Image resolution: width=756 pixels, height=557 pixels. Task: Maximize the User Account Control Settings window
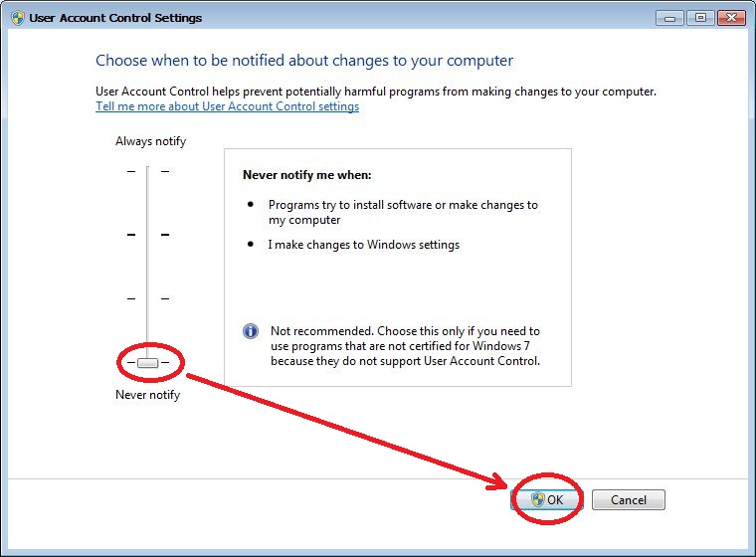(700, 18)
